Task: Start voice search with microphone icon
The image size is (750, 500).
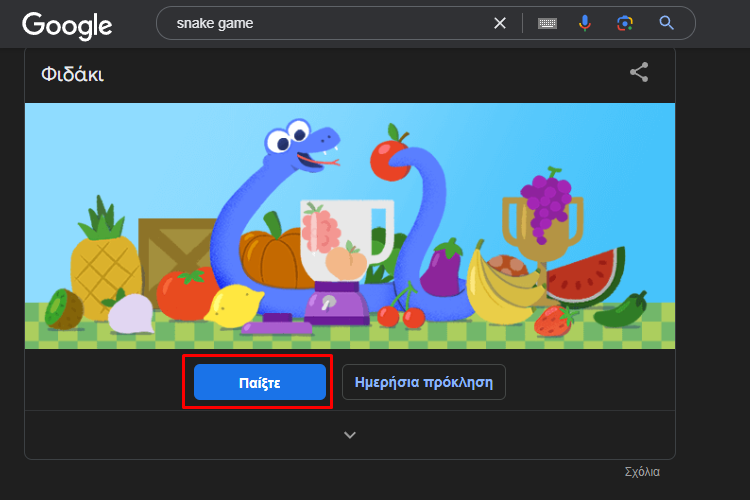Action: [x=585, y=23]
